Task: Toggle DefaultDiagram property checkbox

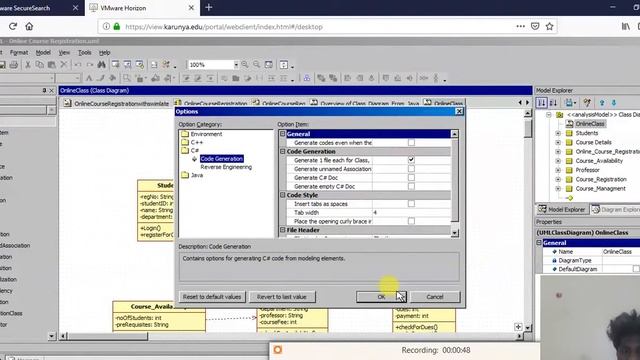Action: [636, 269]
